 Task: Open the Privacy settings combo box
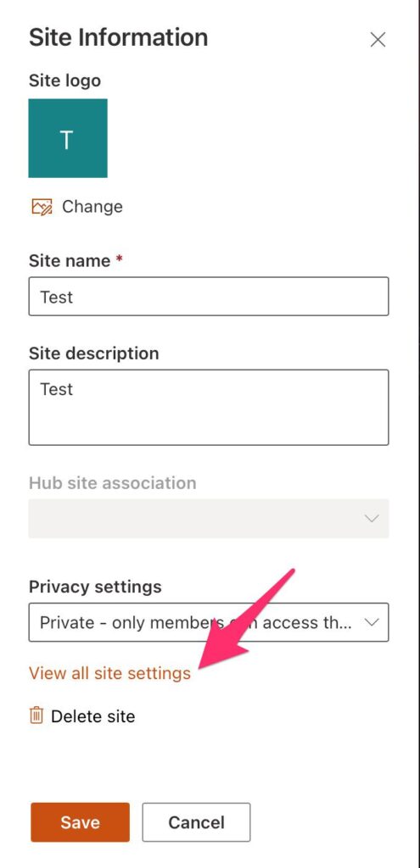coord(209,622)
